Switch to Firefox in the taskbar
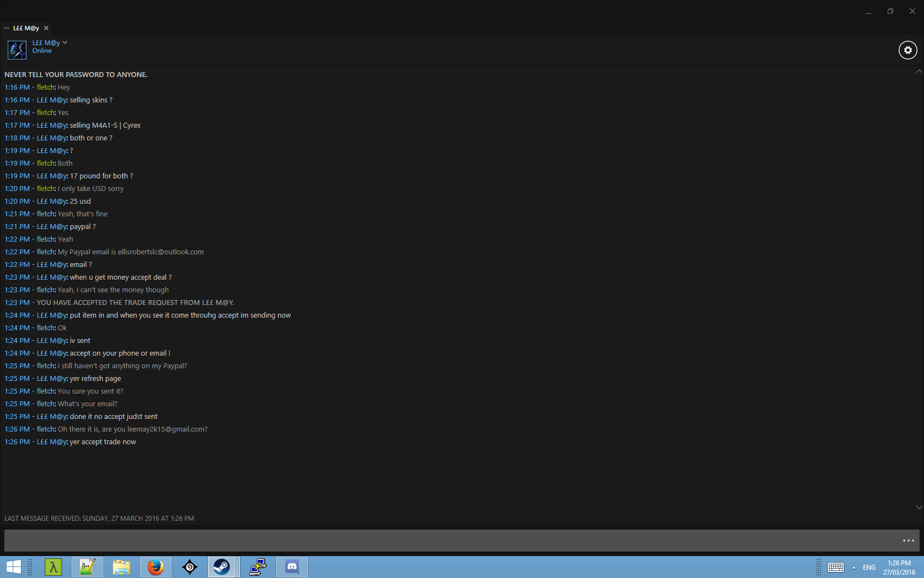 tap(156, 567)
